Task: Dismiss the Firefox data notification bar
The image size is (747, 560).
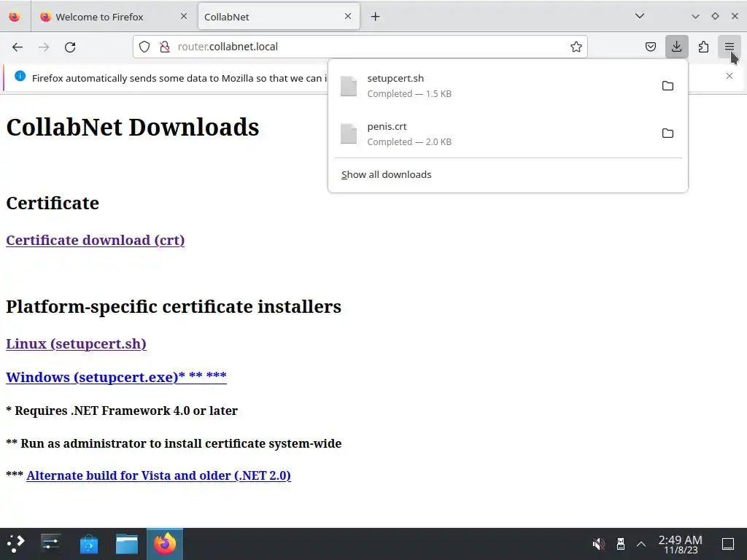Action: coord(729,76)
